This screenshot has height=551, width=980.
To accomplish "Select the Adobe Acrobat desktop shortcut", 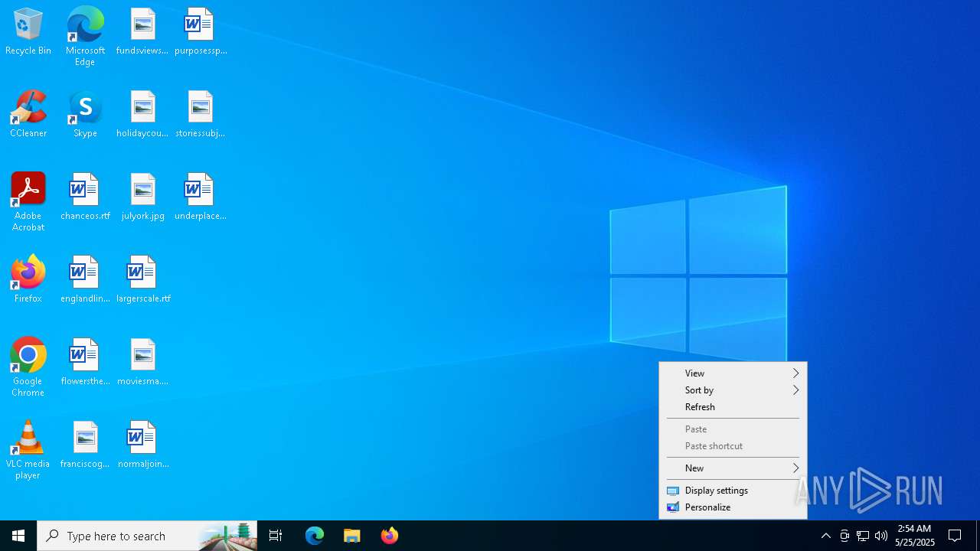I will [28, 202].
